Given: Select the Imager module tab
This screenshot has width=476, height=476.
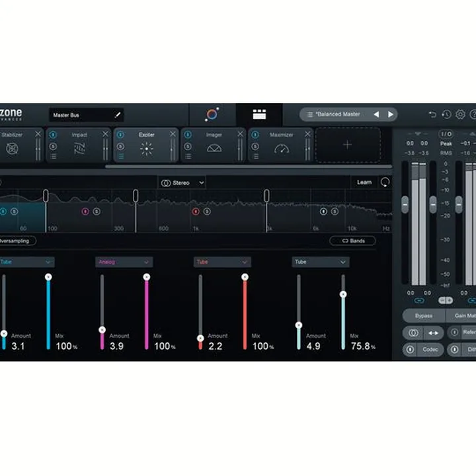Looking at the screenshot, I should click(214, 145).
